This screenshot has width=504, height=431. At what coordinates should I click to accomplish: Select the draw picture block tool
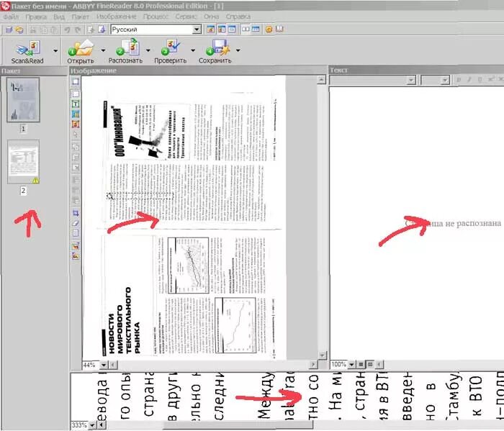75,124
